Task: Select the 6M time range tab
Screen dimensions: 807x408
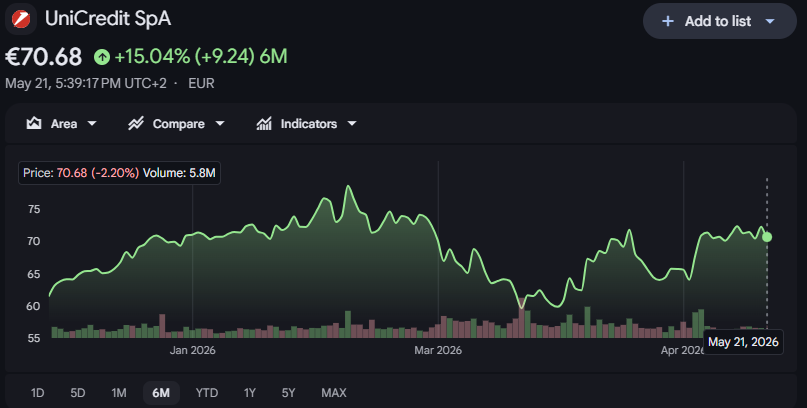Action: (161, 393)
